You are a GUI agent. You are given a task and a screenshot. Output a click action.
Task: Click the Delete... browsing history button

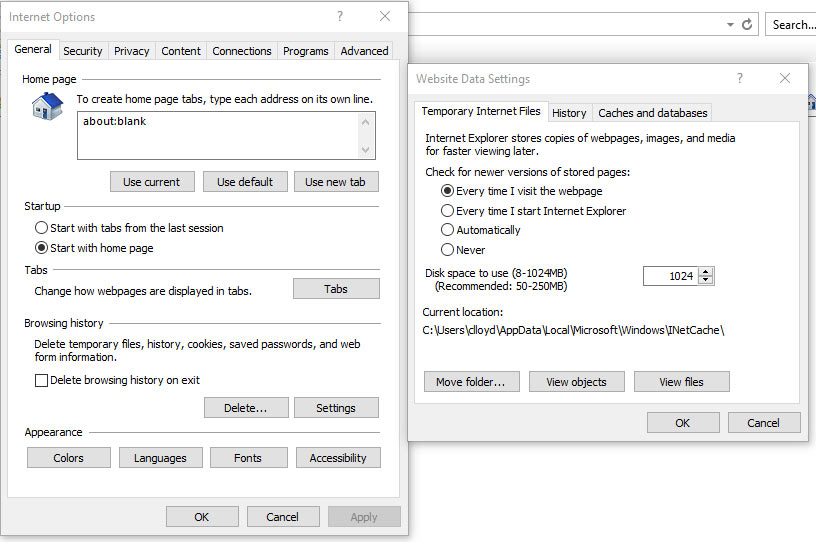[246, 408]
